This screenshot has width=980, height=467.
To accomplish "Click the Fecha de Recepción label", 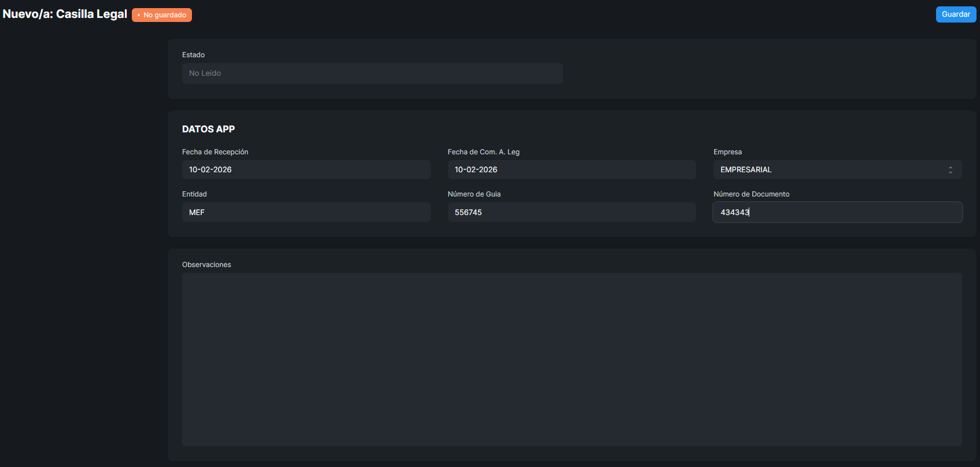I will pos(215,152).
